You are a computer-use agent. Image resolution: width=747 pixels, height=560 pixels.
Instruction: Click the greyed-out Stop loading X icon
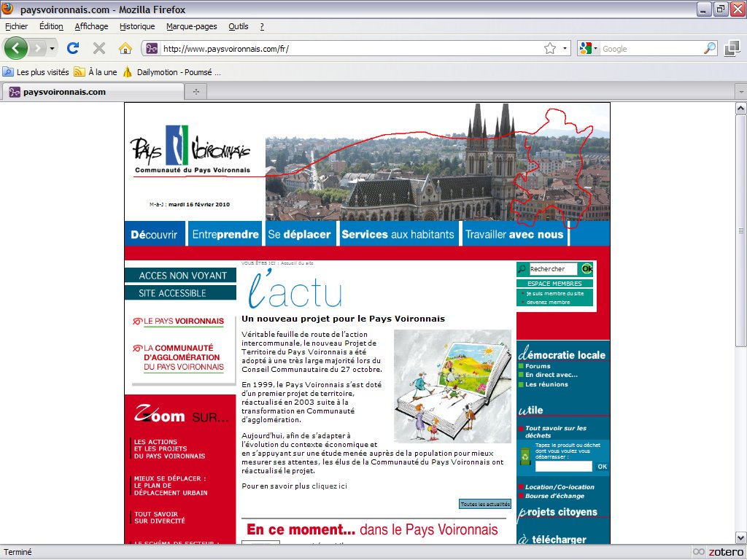coord(99,49)
